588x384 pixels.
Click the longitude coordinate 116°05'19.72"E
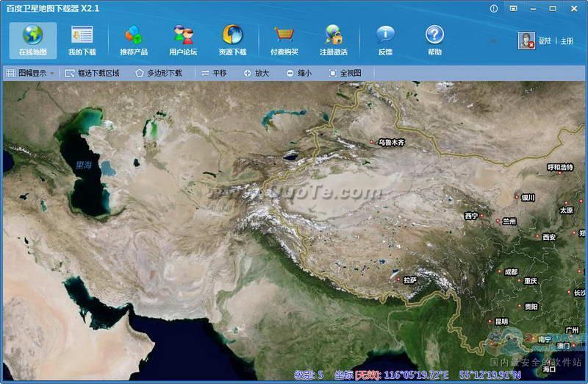pyautogui.click(x=416, y=374)
